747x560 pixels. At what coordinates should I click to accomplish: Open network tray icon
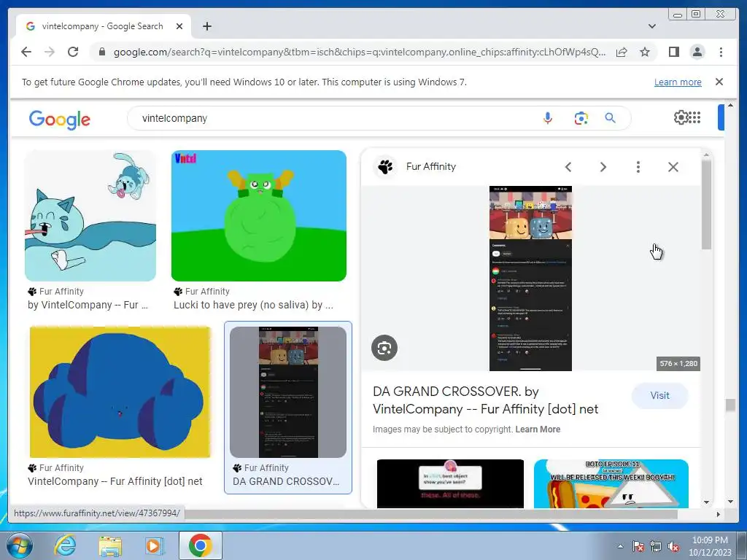[656, 546]
